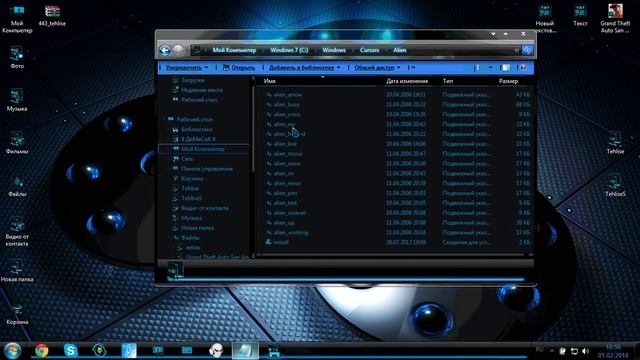Open the 'Фильмы' desktop folder icon
Screen dimensions: 640x360
(x=17, y=143)
